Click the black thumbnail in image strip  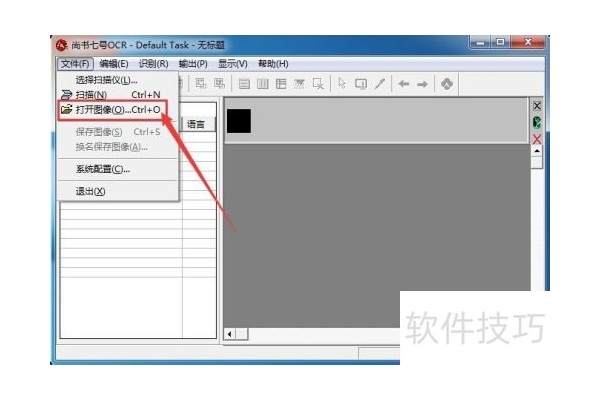(x=239, y=121)
